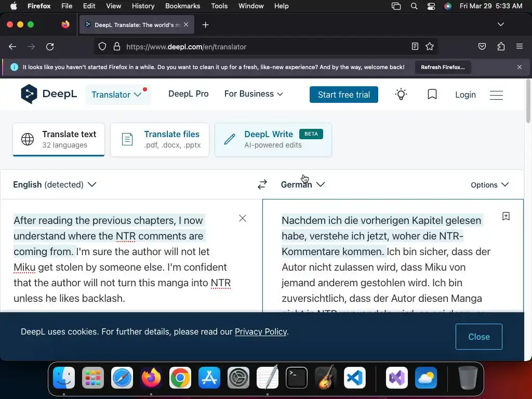Click the document Translate files icon
Image resolution: width=532 pixels, height=399 pixels.
click(x=127, y=139)
